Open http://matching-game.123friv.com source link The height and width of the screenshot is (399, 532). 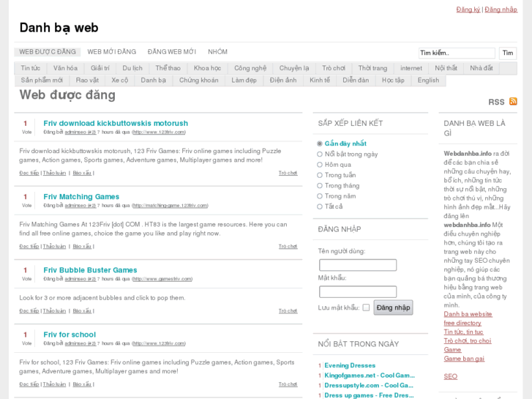pyautogui.click(x=170, y=206)
